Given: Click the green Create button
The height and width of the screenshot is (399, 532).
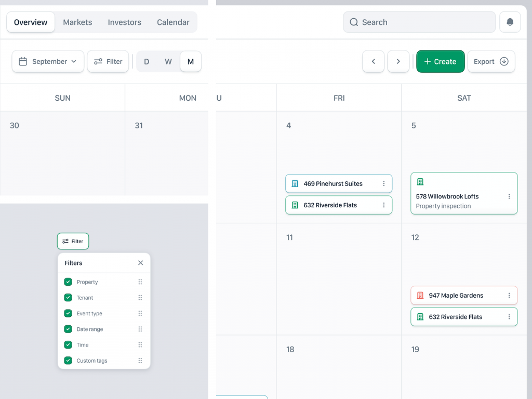Looking at the screenshot, I should (x=440, y=61).
